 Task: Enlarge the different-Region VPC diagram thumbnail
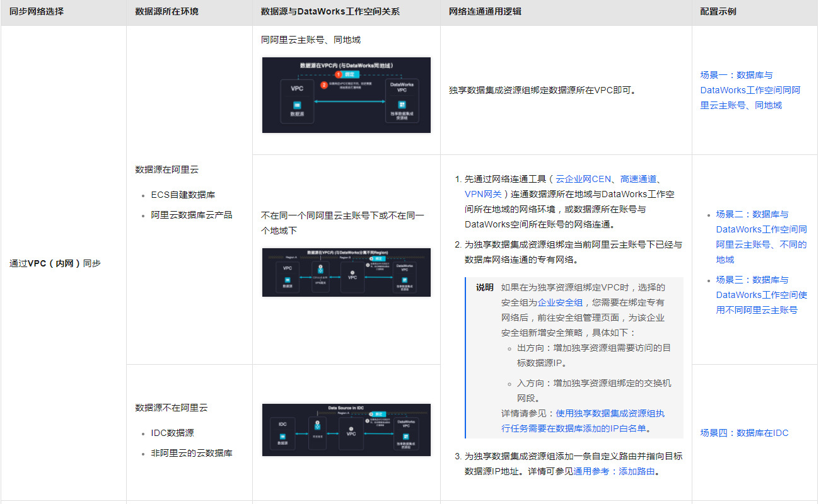346,272
